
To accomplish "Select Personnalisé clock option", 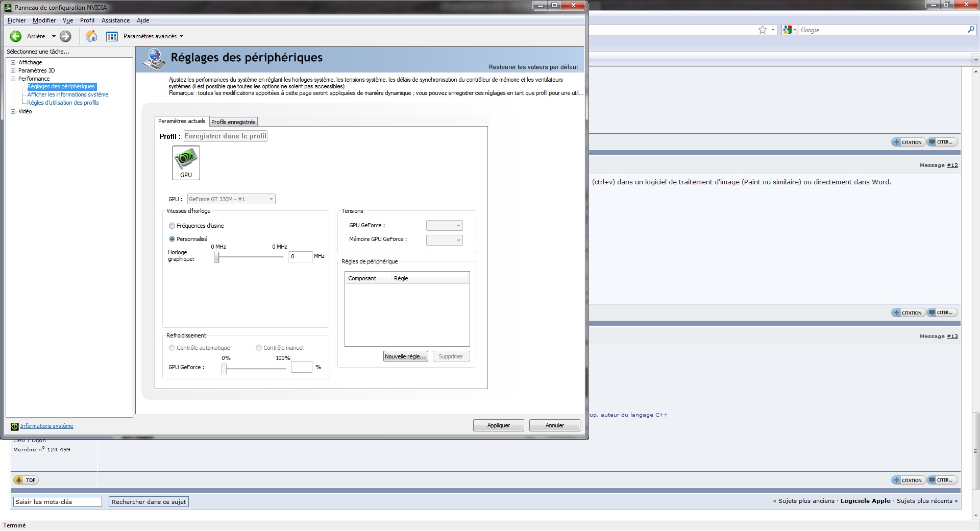I will (172, 239).
